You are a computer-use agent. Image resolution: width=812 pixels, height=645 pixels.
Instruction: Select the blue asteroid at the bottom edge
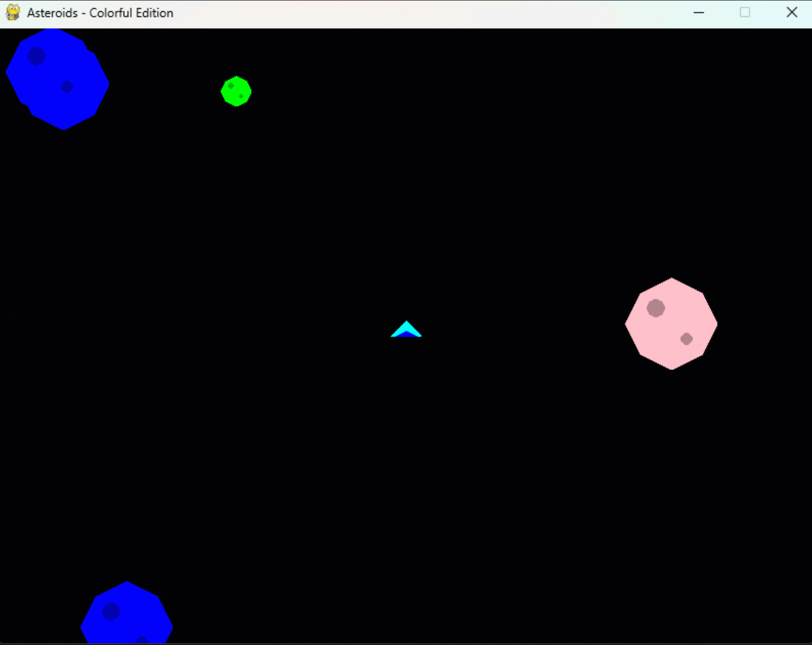point(126,616)
